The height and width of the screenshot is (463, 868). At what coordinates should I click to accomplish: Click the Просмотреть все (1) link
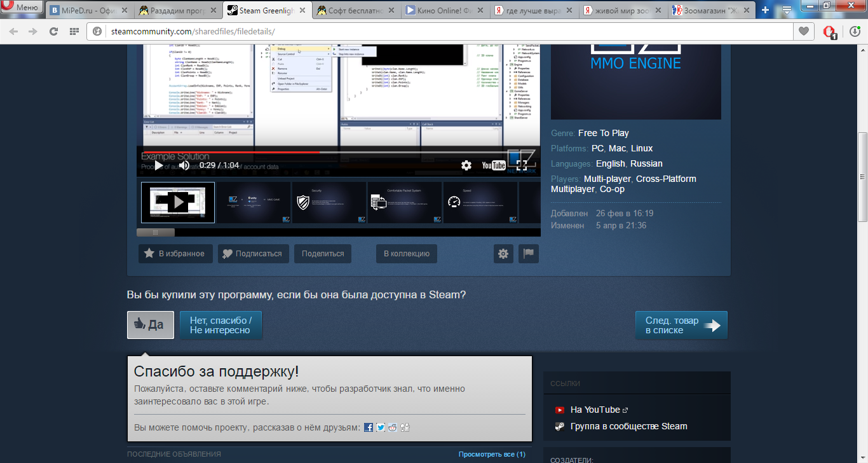pyautogui.click(x=492, y=454)
